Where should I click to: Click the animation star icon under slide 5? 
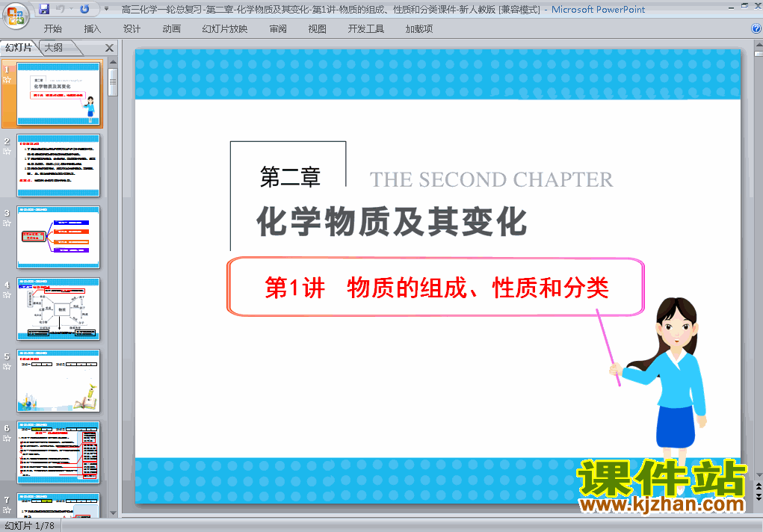click(x=7, y=367)
